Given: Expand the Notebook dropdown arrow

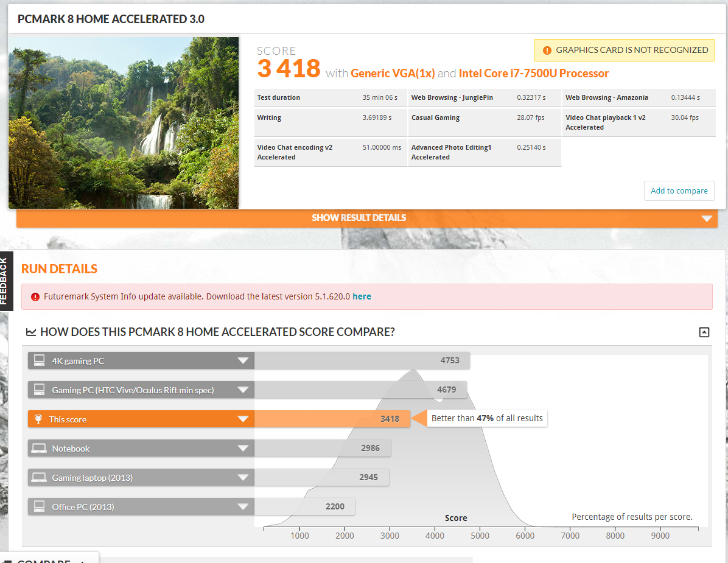Looking at the screenshot, I should 243,449.
